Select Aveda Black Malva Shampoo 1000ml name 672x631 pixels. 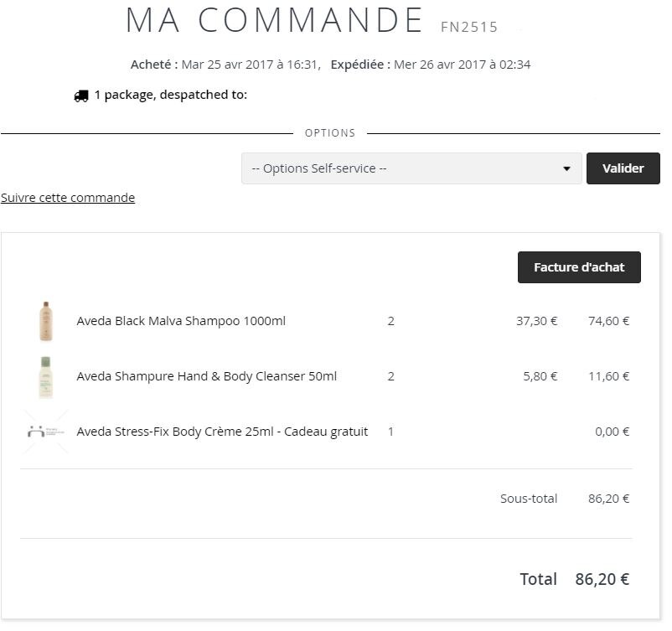[x=181, y=321]
